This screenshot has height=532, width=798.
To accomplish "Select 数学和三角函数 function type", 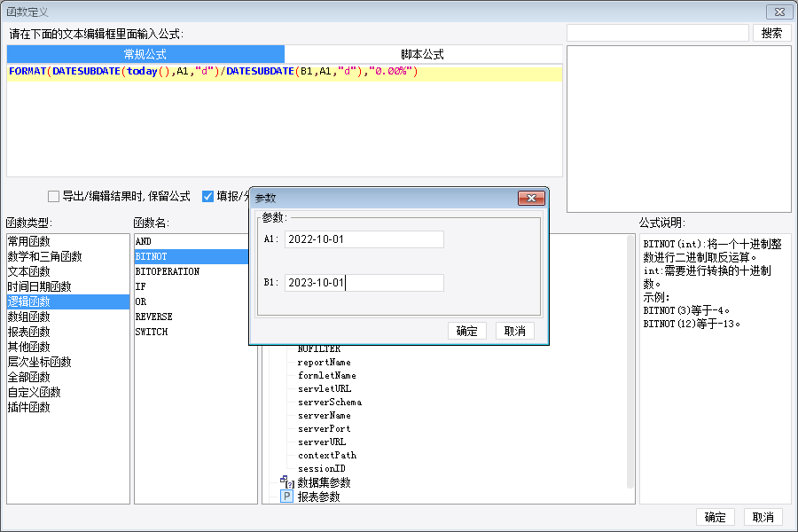I will click(x=67, y=256).
